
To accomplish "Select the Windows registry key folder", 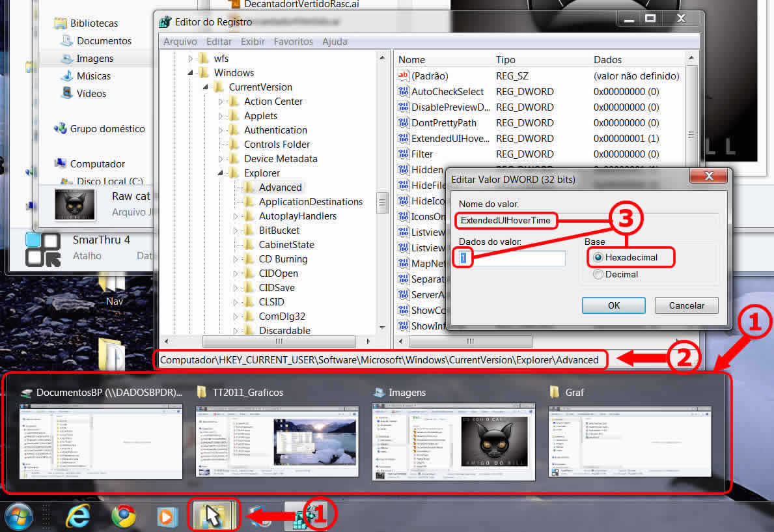I will (234, 73).
